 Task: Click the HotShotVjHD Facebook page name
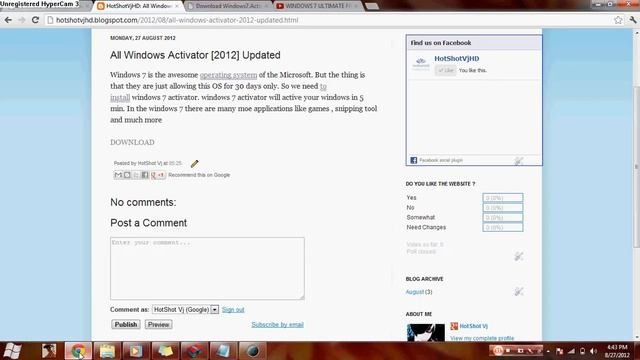coord(457,59)
